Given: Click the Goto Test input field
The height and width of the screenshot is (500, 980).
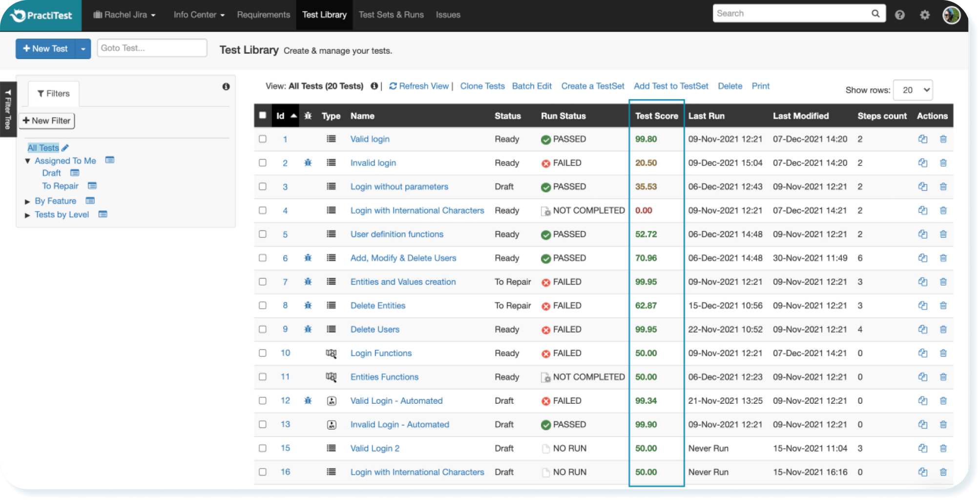Looking at the screenshot, I should pos(152,48).
